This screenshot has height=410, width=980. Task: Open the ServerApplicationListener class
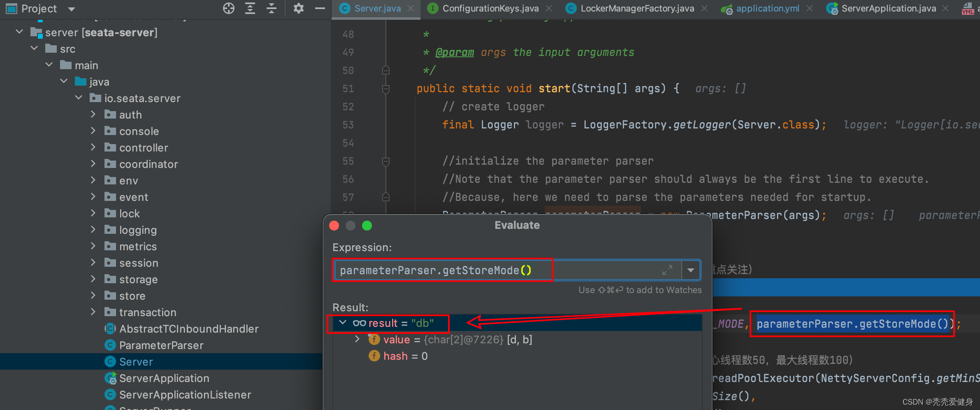[x=185, y=395]
